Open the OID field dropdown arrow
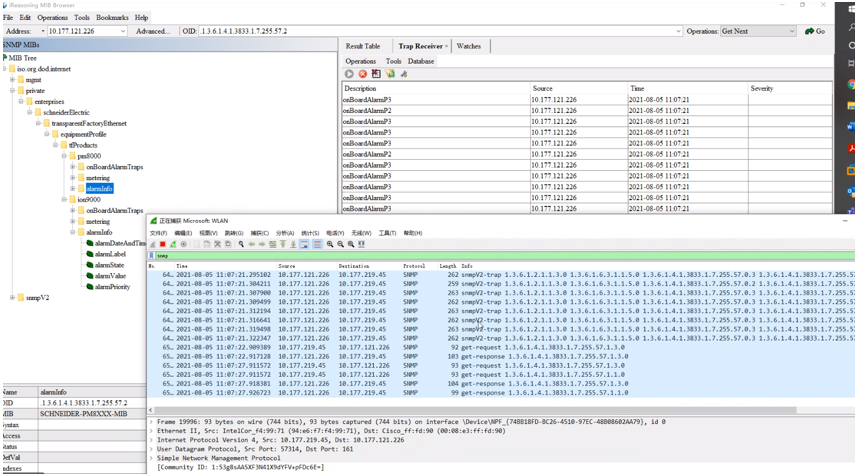This screenshot has height=474, width=861. point(679,31)
